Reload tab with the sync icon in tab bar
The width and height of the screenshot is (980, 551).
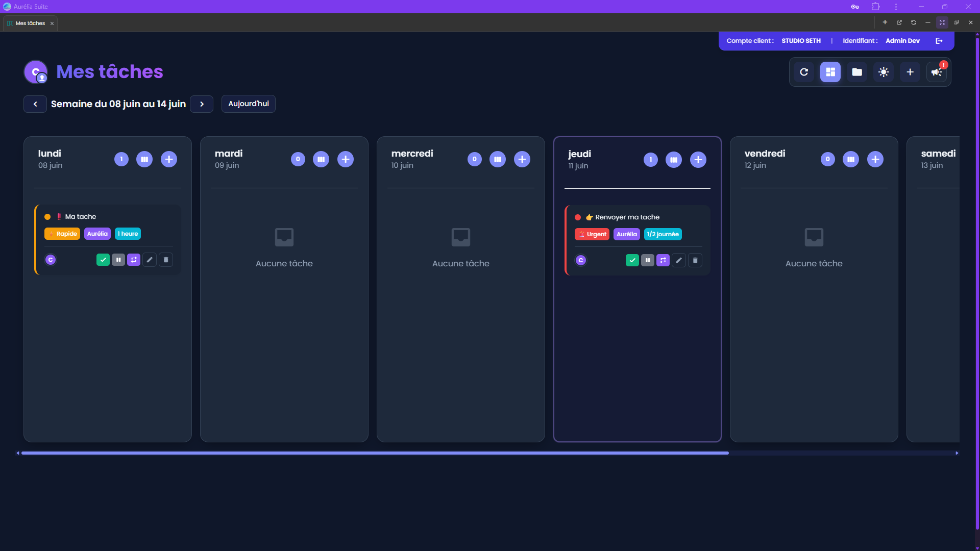coord(914,22)
